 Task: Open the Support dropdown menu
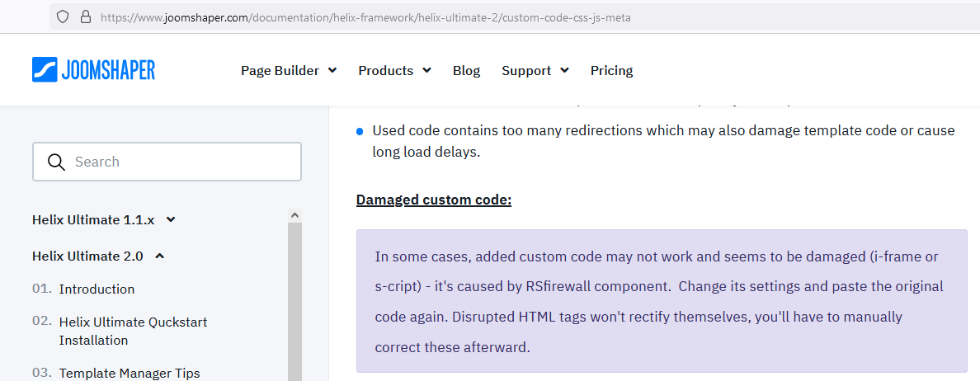click(x=535, y=71)
